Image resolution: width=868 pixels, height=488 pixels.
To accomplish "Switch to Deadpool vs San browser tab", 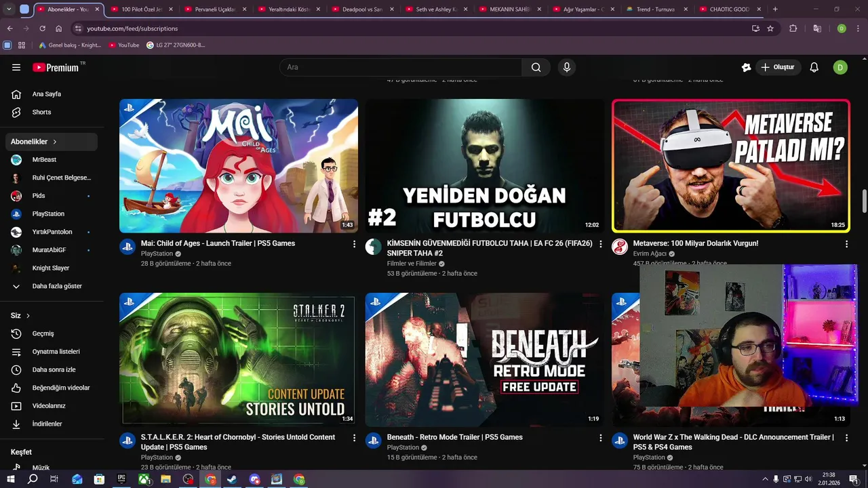I will (x=362, y=9).
